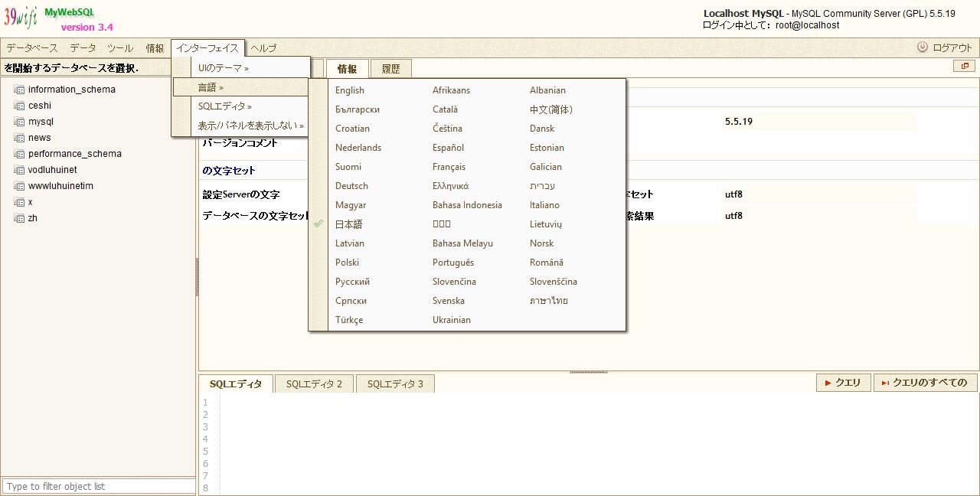Select wwwluhuinetim in database tree

60,186
